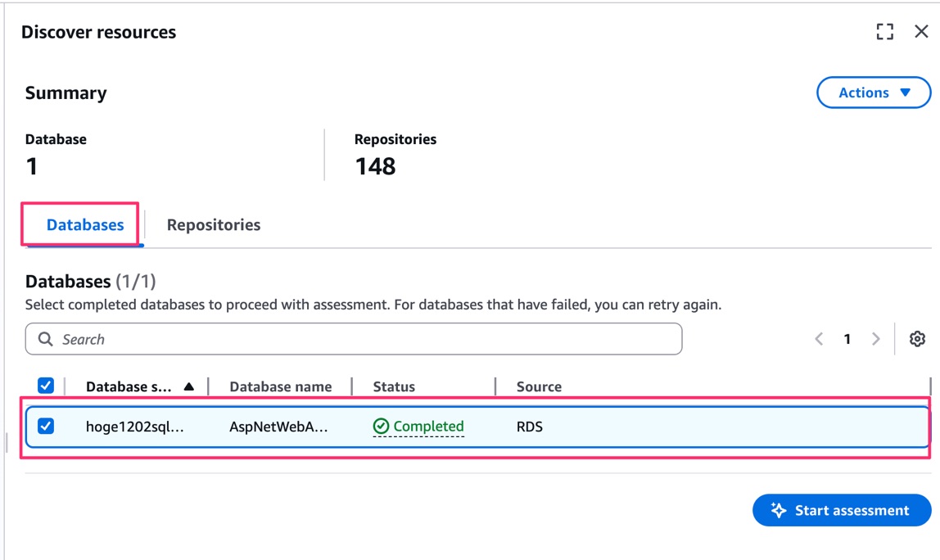Click the search magnifier icon
The height and width of the screenshot is (560, 940).
46,339
